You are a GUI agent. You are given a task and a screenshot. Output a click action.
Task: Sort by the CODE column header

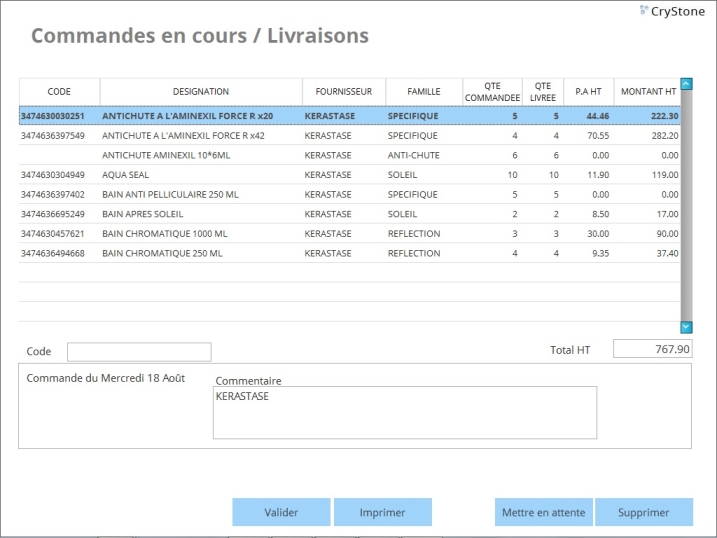tap(59, 91)
